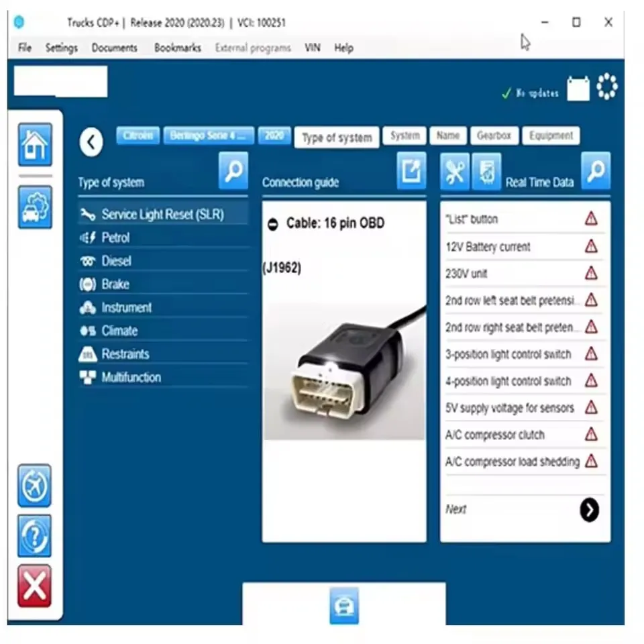Select 3-position light control switch parameter
This screenshot has height=644, width=644.
point(525,354)
